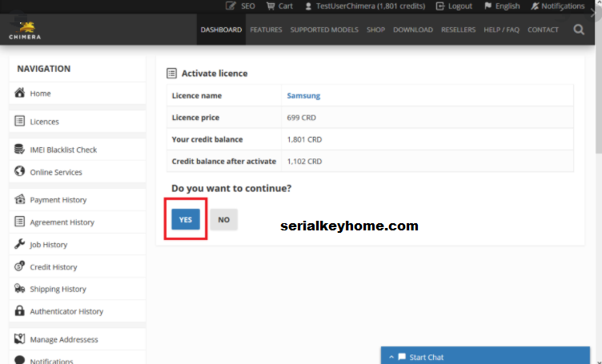Click the Activate licence header icon
The image size is (602, 364).
coord(171,74)
